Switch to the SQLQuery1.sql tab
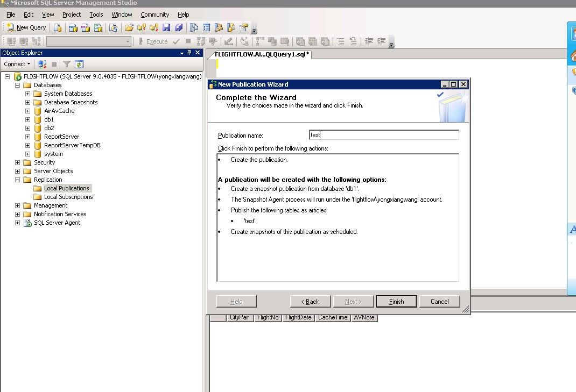 pyautogui.click(x=262, y=54)
